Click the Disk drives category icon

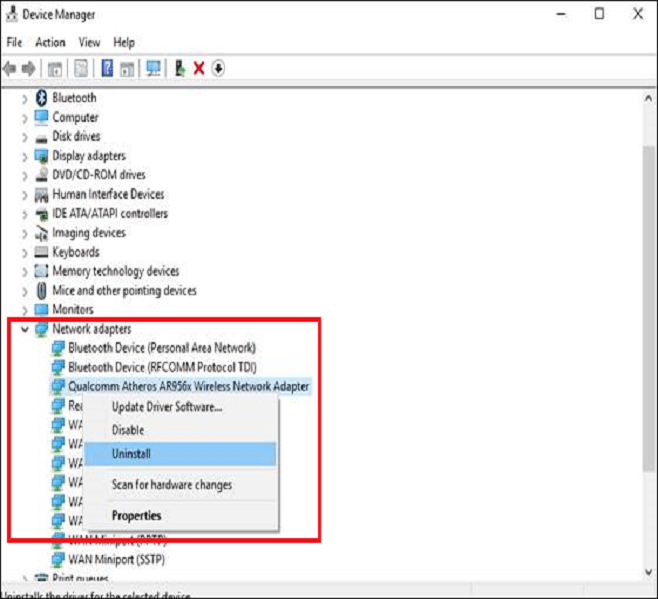point(41,138)
